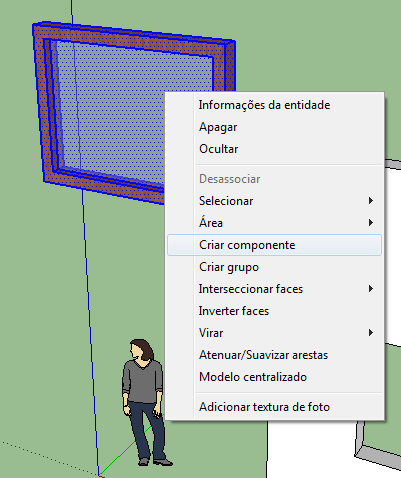Viewport: 401px width, 478px height.
Task: Choose Adicionar textura de foto
Action: [274, 407]
